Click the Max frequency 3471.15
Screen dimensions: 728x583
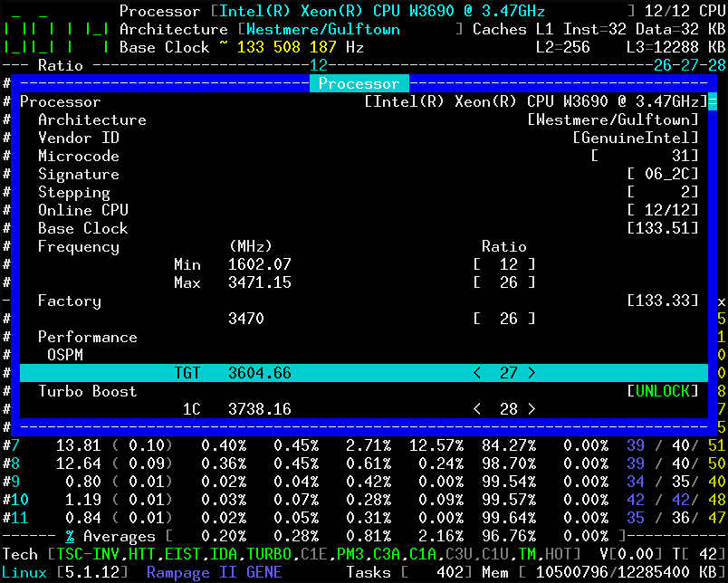[x=260, y=282]
